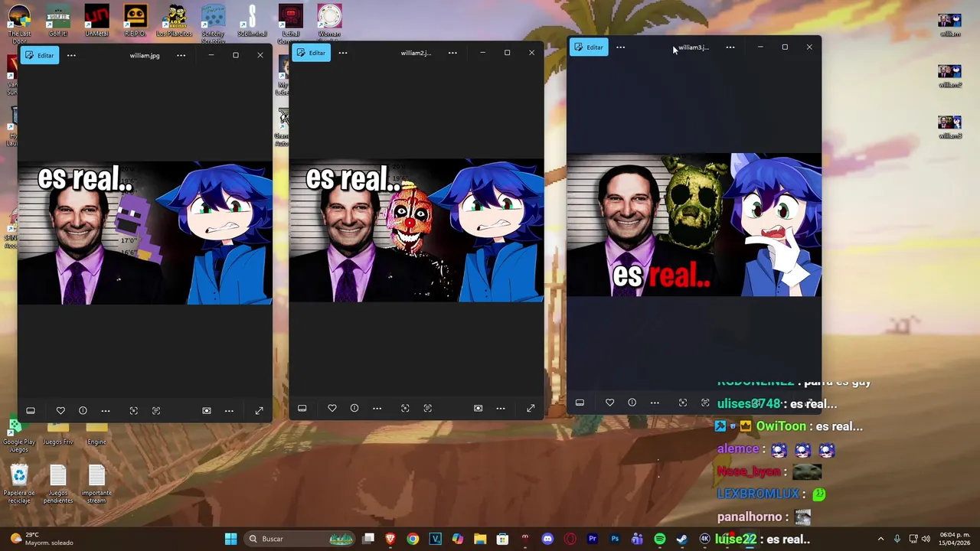This screenshot has height=551, width=980.
Task: Open the zoom options dots in william.jpg window
Action: point(229,411)
